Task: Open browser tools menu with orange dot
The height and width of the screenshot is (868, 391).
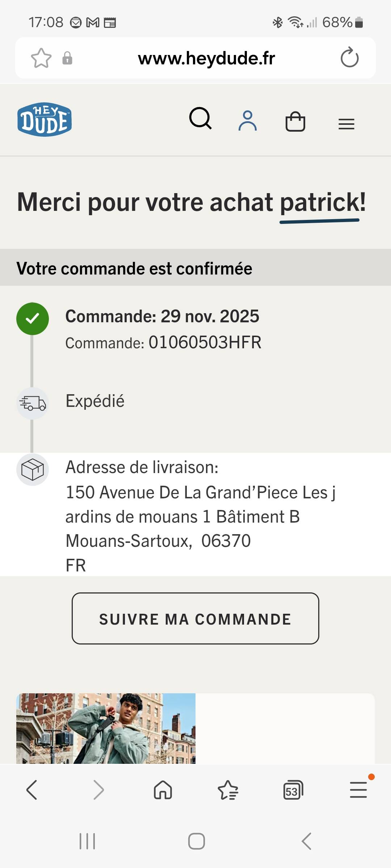Action: pyautogui.click(x=358, y=790)
